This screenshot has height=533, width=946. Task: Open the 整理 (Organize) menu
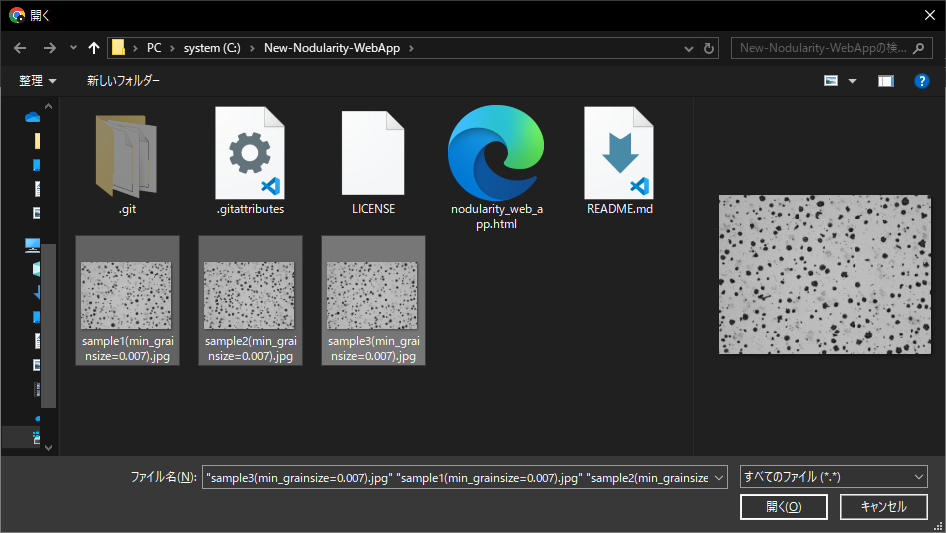tap(37, 81)
